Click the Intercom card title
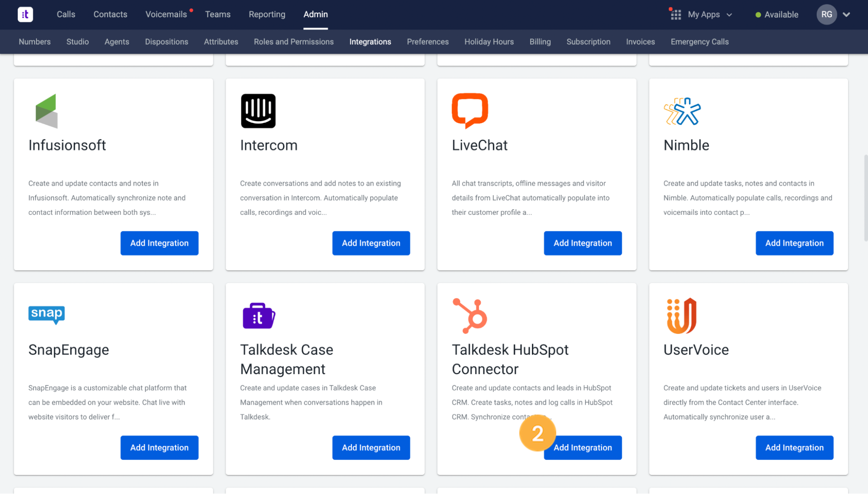The height and width of the screenshot is (494, 868). tap(269, 145)
